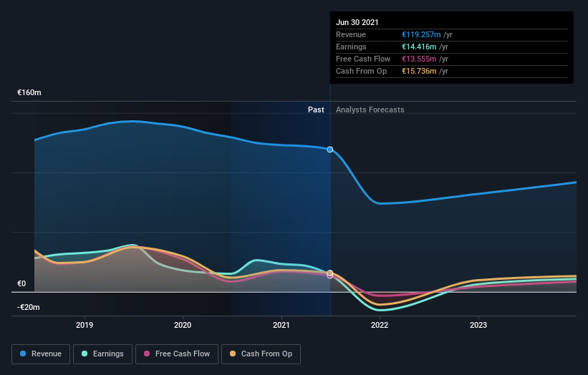Click the 2022 x-axis label
Image resolution: width=588 pixels, height=375 pixels.
point(380,325)
